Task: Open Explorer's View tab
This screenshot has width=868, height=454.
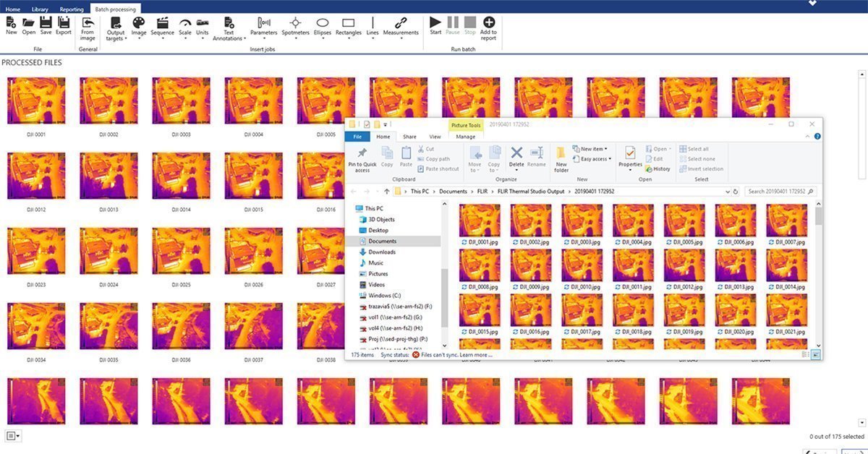Action: [435, 136]
